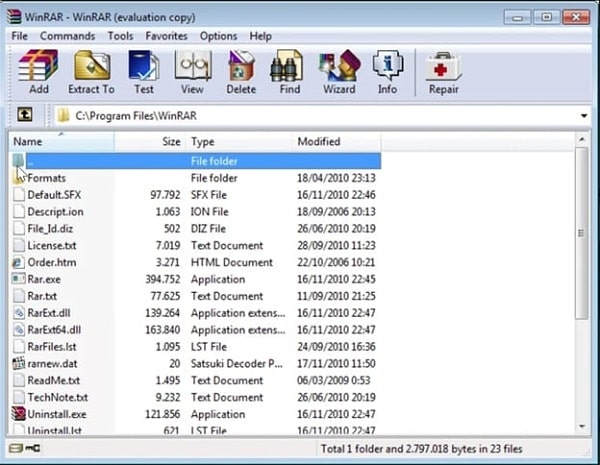Open the Tools menu

(x=121, y=36)
